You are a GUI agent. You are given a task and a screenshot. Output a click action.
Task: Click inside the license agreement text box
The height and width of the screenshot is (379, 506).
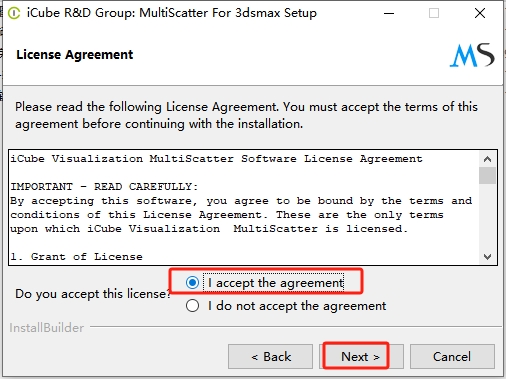tap(244, 207)
